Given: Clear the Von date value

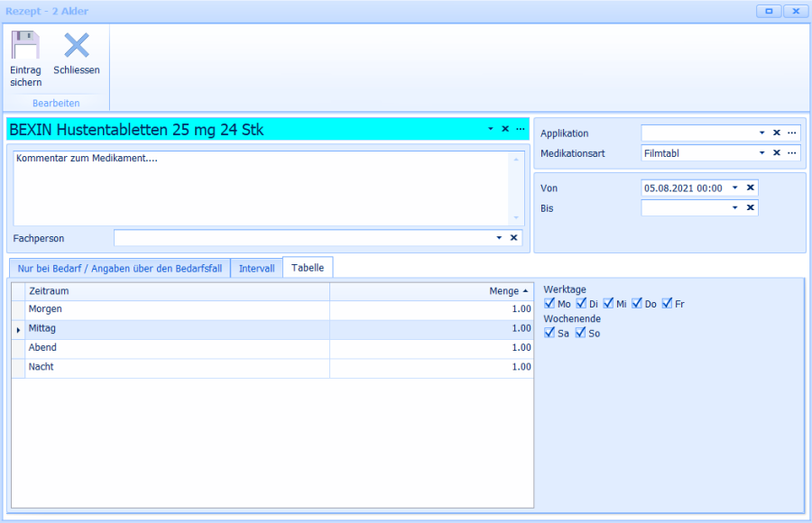Looking at the screenshot, I should 751,188.
